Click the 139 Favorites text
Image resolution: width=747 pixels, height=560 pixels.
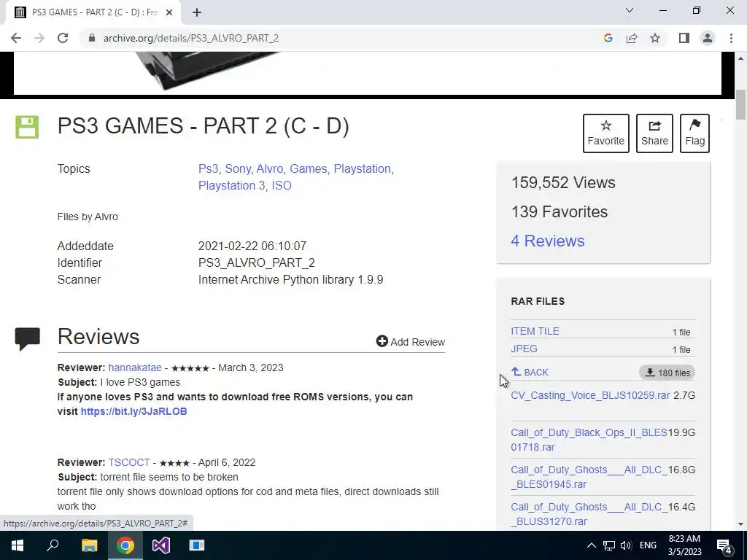pyautogui.click(x=560, y=211)
